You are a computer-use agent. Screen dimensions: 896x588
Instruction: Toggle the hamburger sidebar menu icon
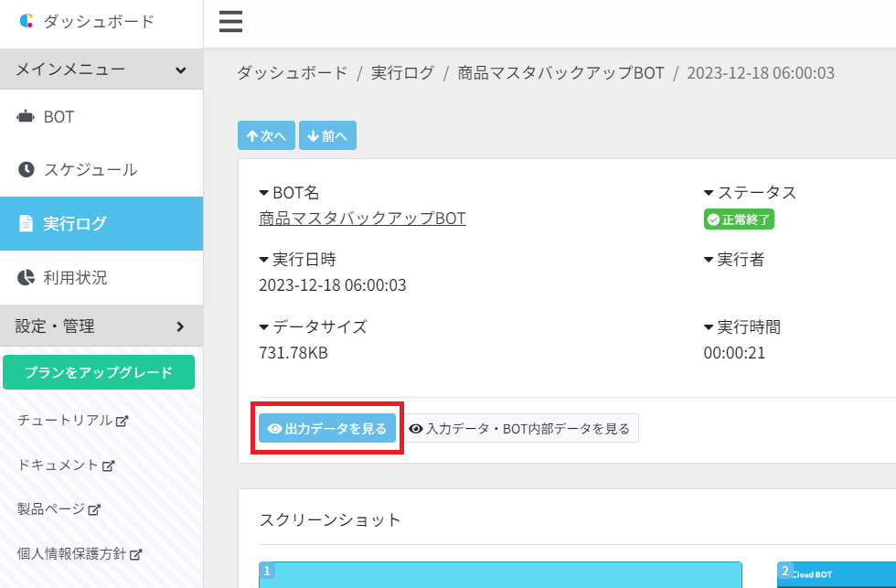point(230,22)
